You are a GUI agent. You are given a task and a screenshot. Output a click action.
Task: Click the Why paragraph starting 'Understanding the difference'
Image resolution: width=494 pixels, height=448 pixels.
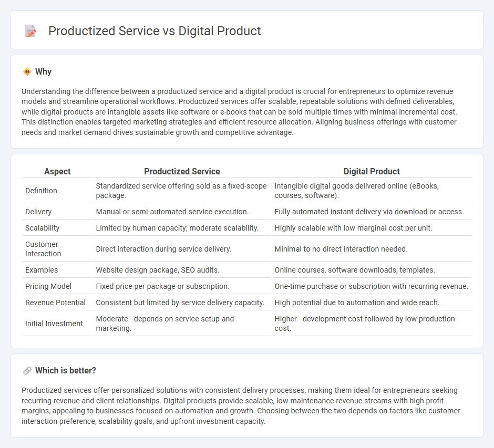240,112
